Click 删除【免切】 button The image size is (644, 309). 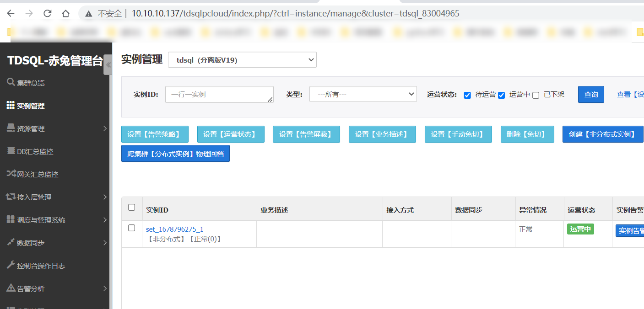tap(527, 134)
